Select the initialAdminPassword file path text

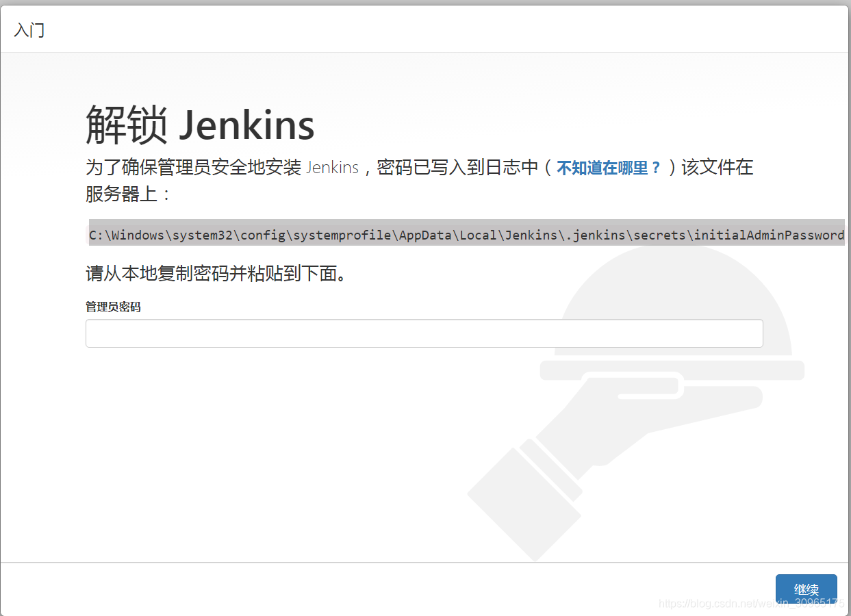[x=466, y=235]
